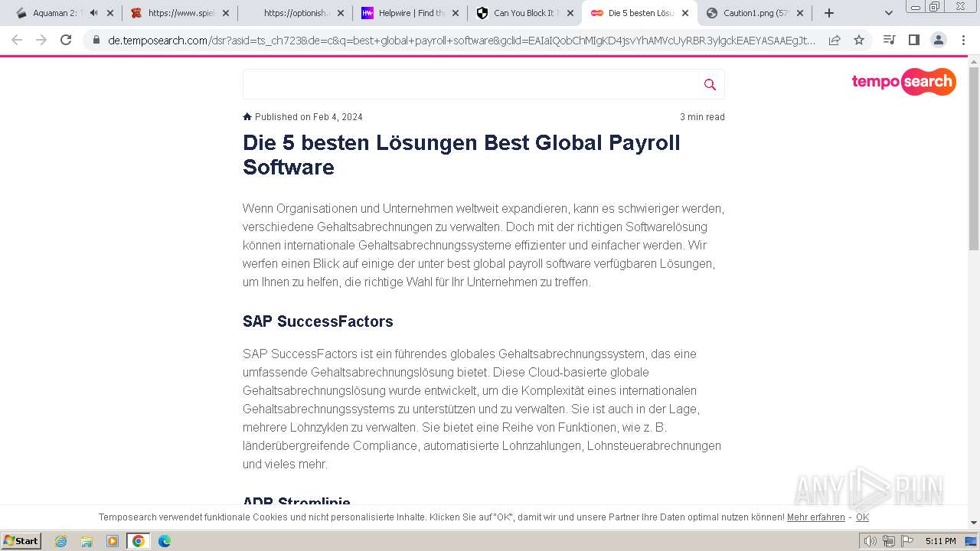Screen dimensions: 980x551
Task: Click the network tray icon
Action: tap(888, 541)
